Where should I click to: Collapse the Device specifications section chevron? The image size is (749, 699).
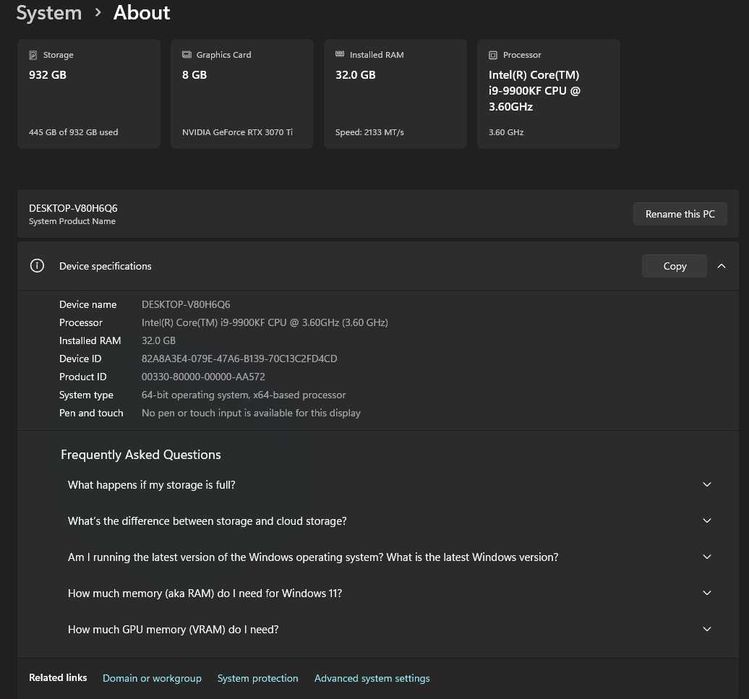[721, 266]
